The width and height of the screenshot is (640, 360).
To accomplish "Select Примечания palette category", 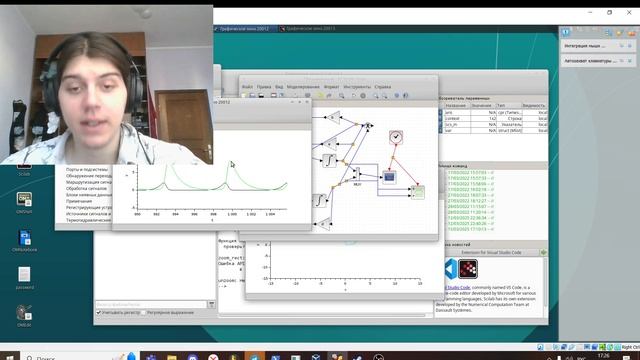I will [79, 201].
